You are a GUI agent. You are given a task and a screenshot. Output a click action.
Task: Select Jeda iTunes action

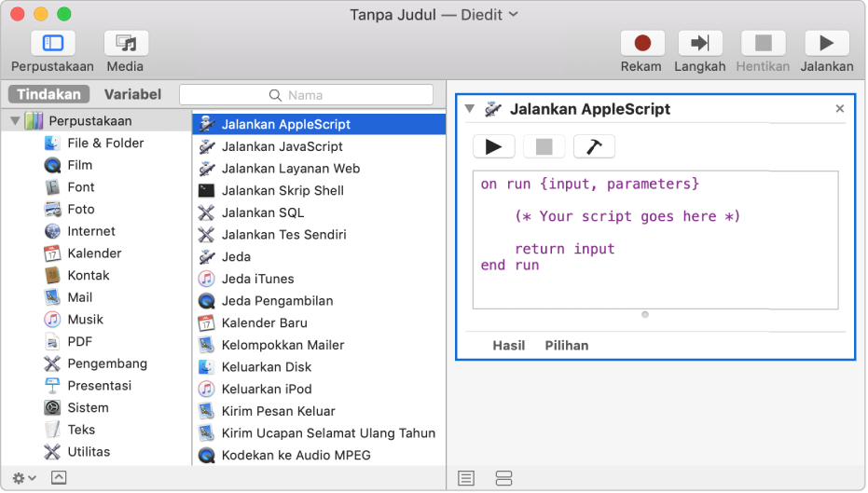coord(319,280)
